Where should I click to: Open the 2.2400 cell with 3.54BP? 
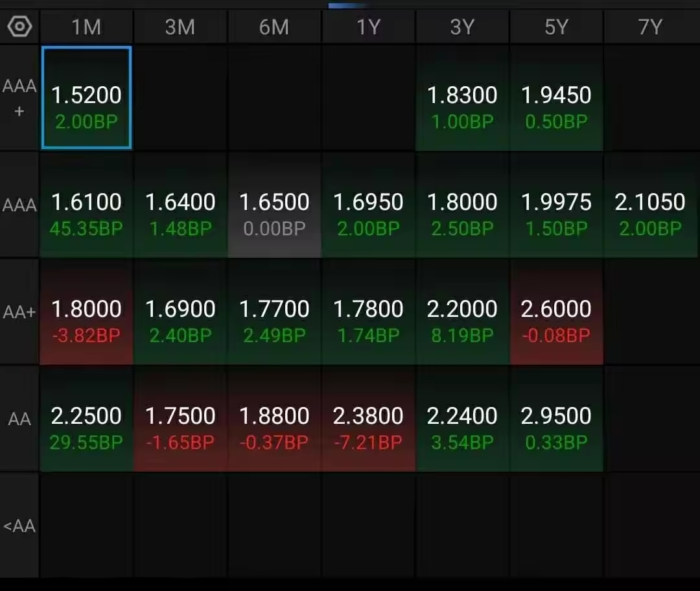(x=462, y=419)
